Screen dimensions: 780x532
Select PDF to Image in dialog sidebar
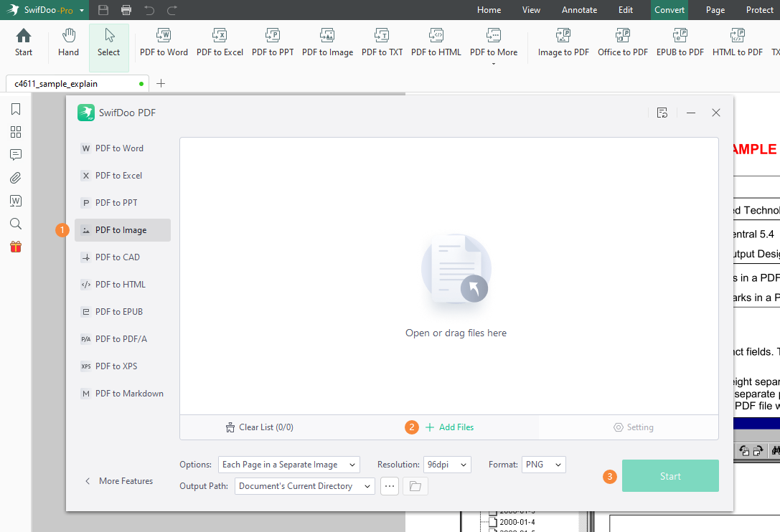pos(123,230)
